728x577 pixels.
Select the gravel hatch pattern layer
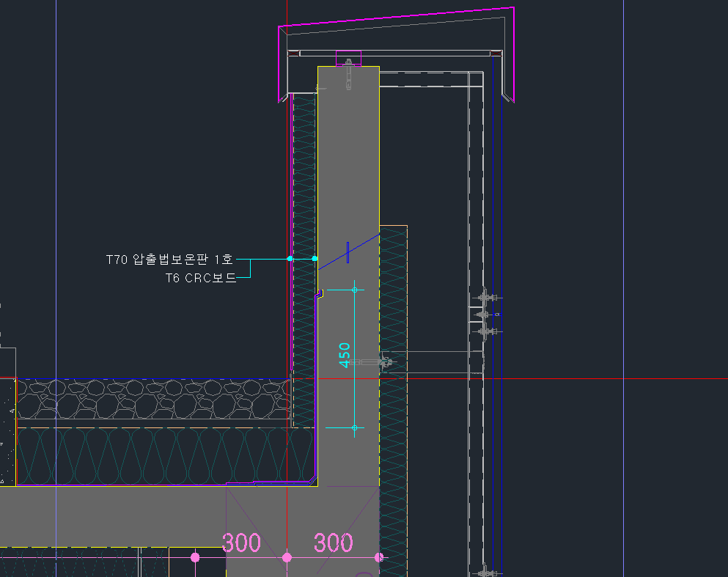tap(147, 400)
